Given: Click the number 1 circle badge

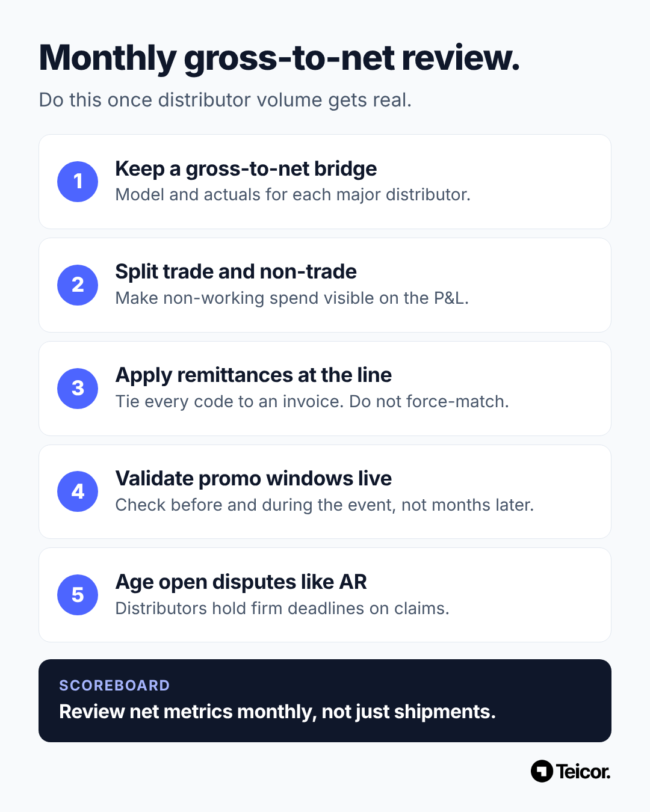Looking at the screenshot, I should click(78, 182).
